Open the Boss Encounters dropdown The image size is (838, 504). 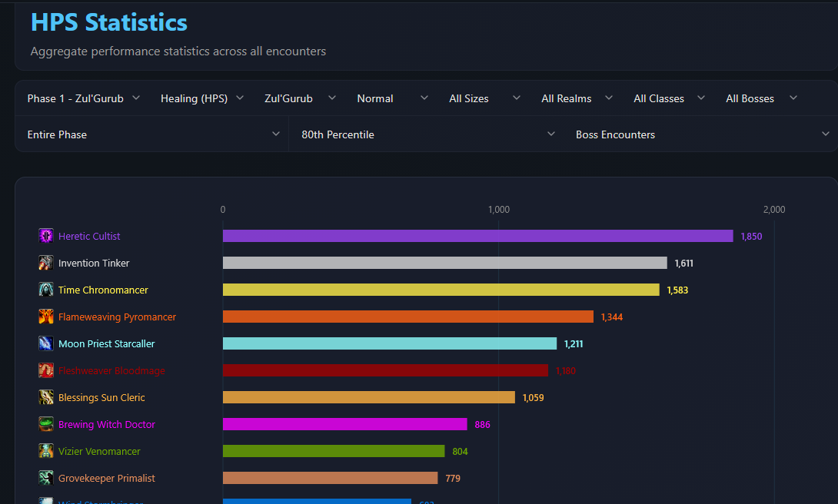click(x=702, y=134)
